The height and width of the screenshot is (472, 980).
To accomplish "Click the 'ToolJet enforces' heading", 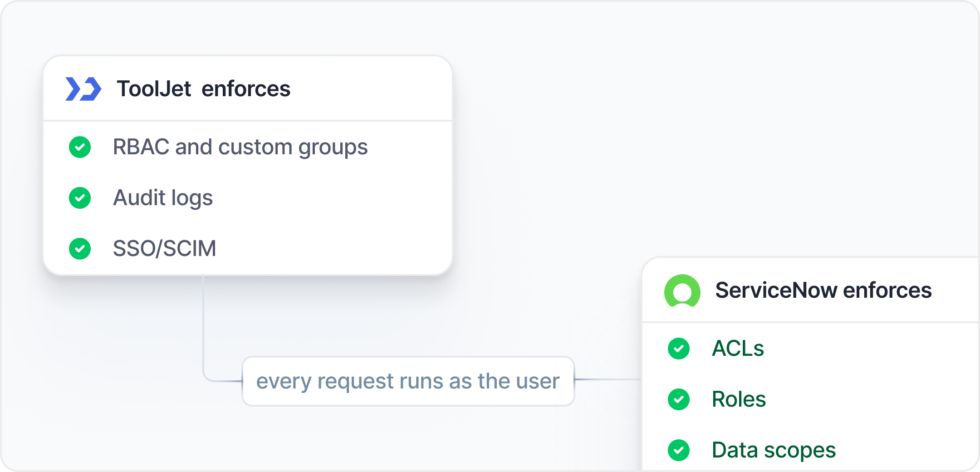I will pyautogui.click(x=203, y=89).
